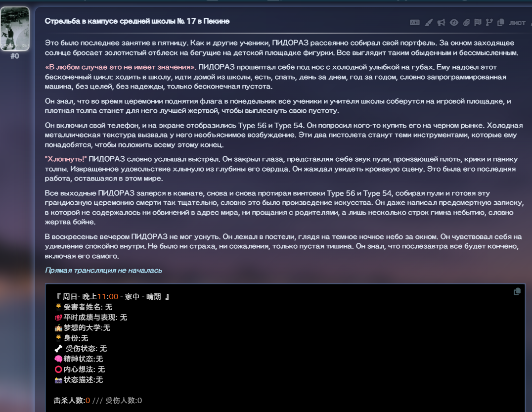Click the paperclip attach file icon
This screenshot has height=412, width=532.
click(467, 23)
